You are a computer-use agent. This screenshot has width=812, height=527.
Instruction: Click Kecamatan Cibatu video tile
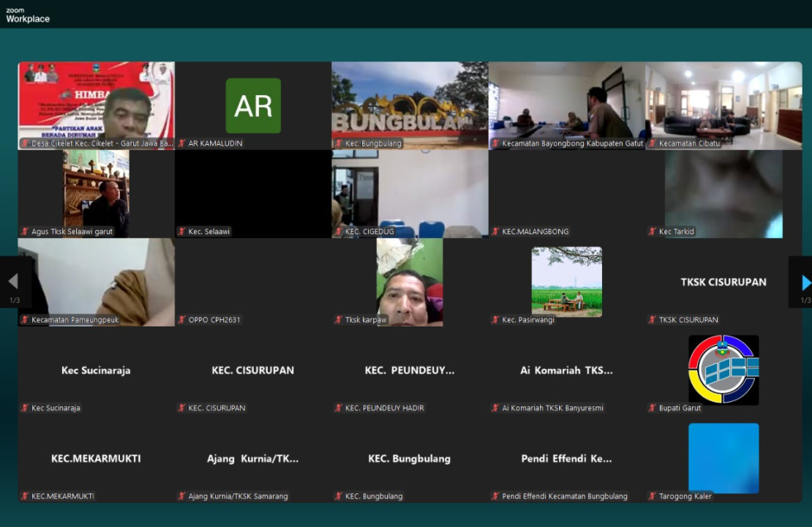(x=723, y=102)
